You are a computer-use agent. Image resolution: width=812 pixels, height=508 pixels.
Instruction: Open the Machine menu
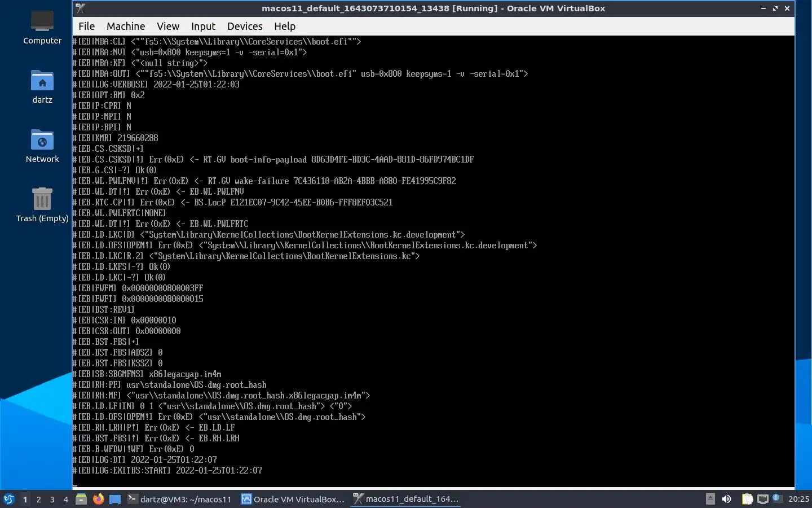[x=126, y=26]
